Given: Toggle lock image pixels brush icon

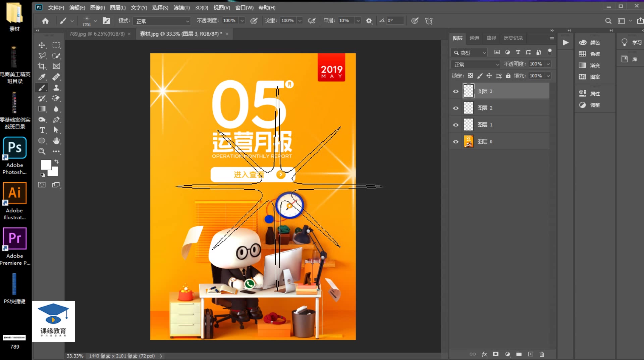Looking at the screenshot, I should pos(480,76).
